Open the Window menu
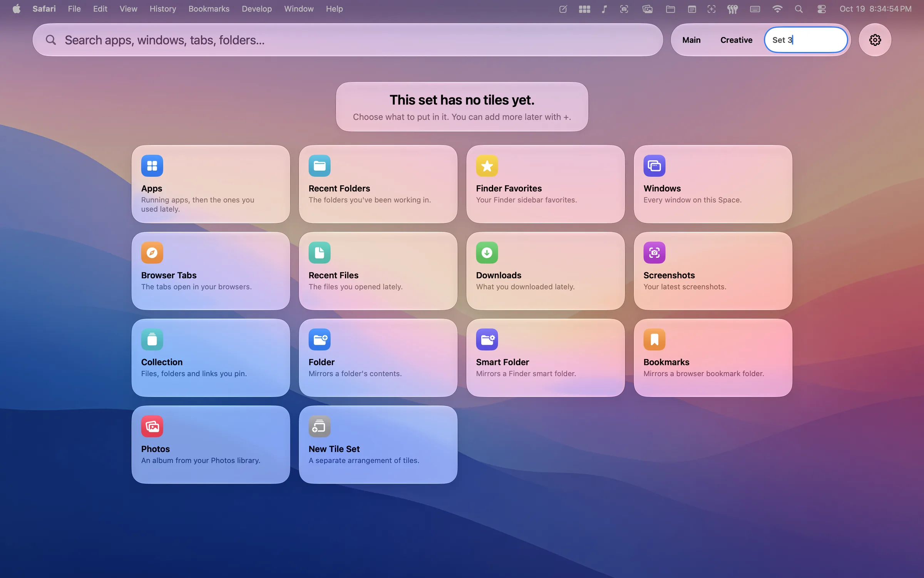 coord(299,8)
